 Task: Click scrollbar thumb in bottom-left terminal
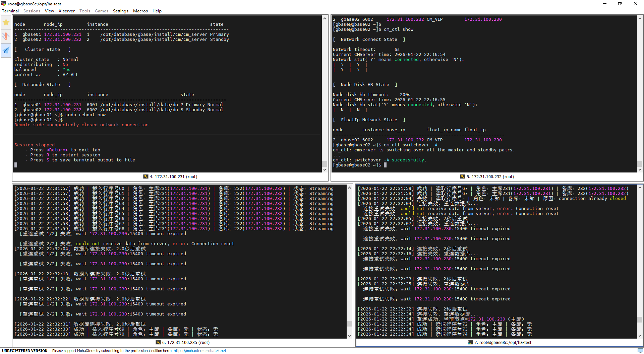349,324
